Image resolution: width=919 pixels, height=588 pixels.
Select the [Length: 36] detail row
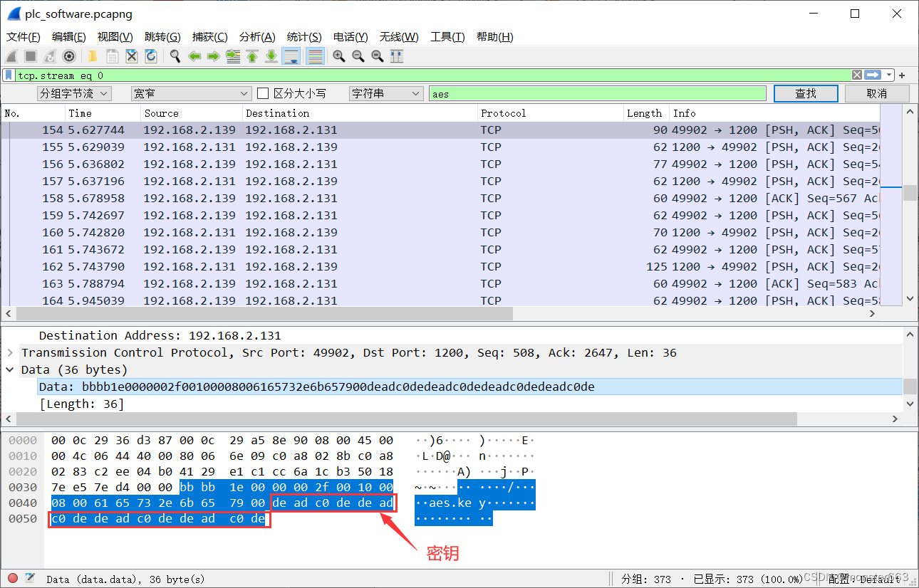(x=470, y=404)
